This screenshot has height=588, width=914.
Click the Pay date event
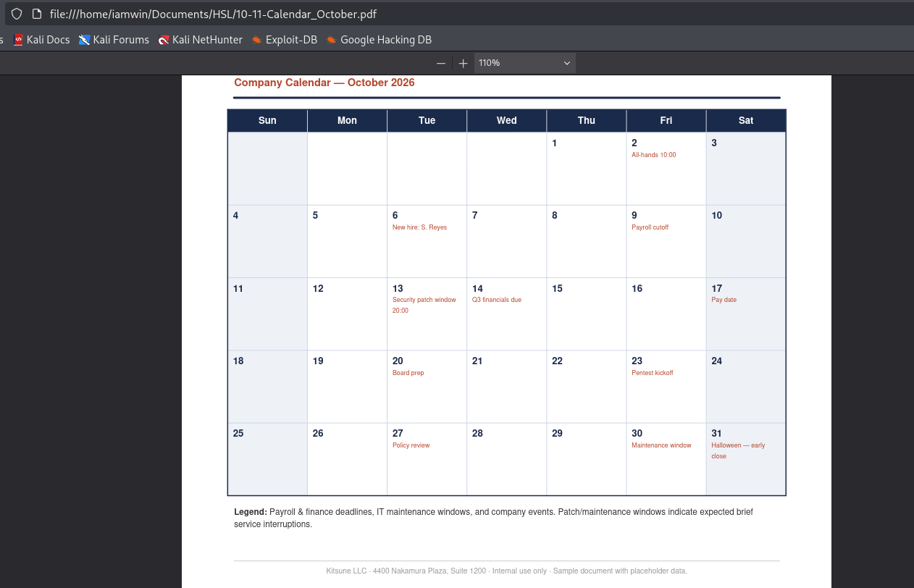coord(724,300)
